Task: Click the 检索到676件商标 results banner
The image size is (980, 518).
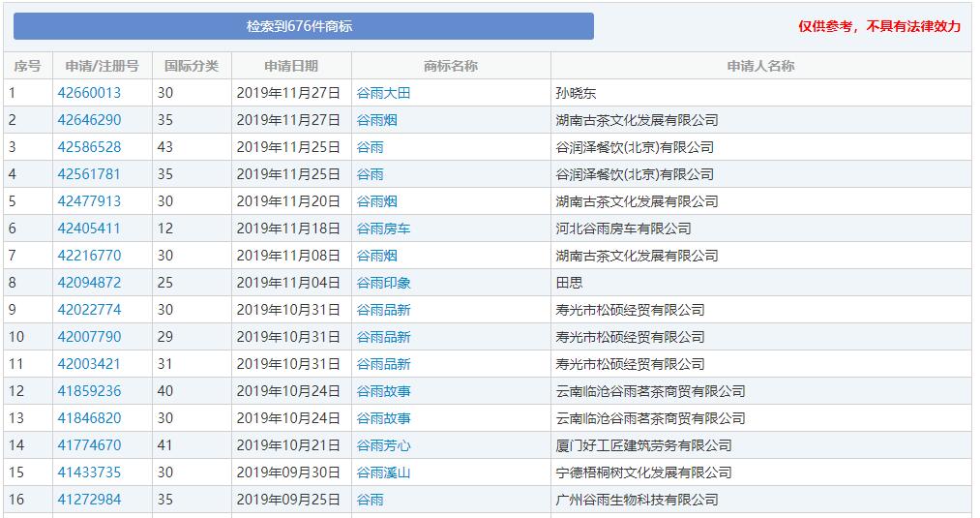Action: [x=303, y=26]
